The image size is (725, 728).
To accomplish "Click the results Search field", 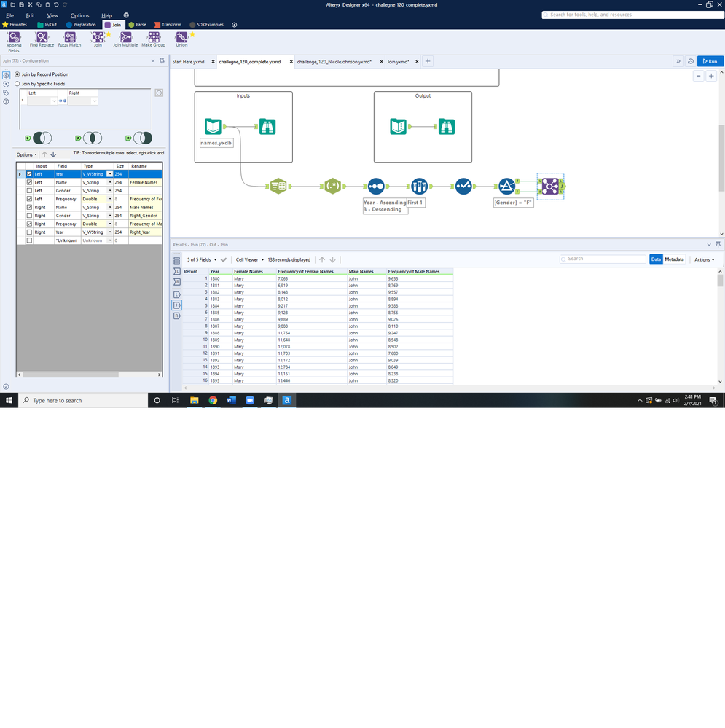I will [x=603, y=259].
